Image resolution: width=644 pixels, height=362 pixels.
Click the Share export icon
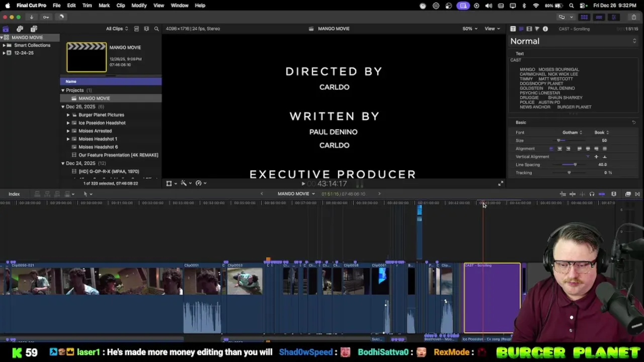(634, 17)
